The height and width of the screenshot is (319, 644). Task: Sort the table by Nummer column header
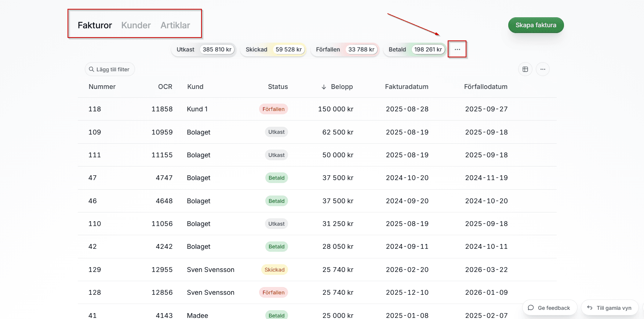point(102,87)
